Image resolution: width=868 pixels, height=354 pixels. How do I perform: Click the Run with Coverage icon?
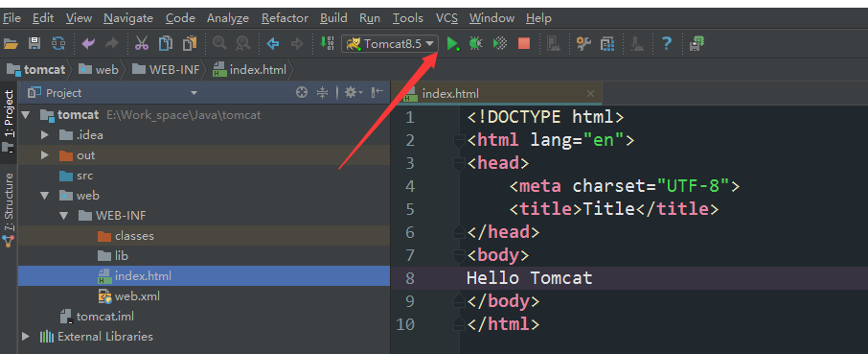[x=500, y=43]
